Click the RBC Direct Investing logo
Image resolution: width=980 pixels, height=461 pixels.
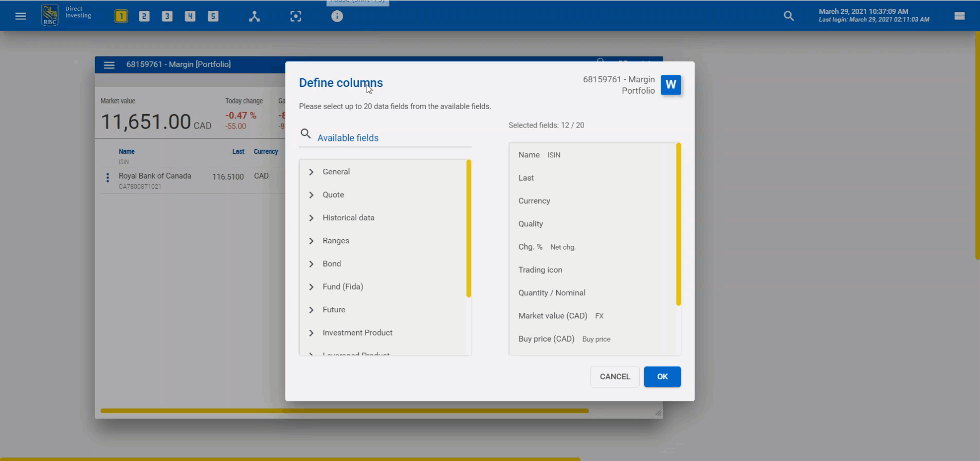[66, 15]
